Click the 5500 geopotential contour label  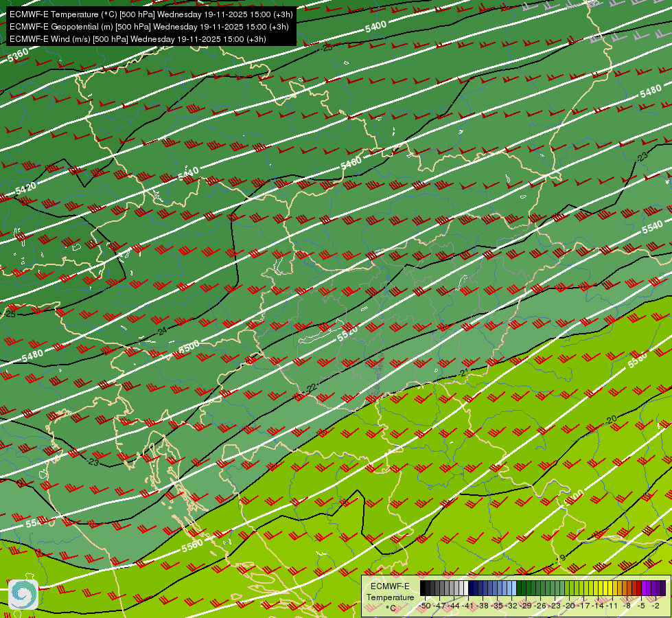pos(189,346)
